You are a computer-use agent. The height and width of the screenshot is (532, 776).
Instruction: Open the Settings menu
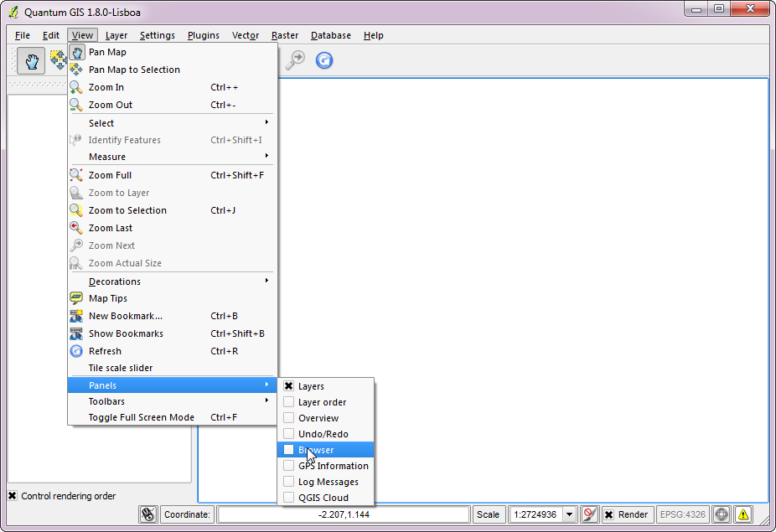158,35
